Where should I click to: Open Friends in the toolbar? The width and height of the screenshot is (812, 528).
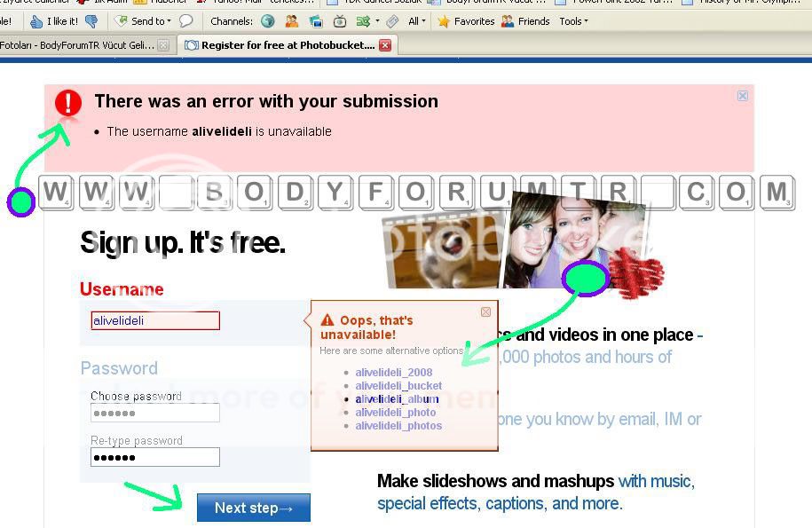525,21
